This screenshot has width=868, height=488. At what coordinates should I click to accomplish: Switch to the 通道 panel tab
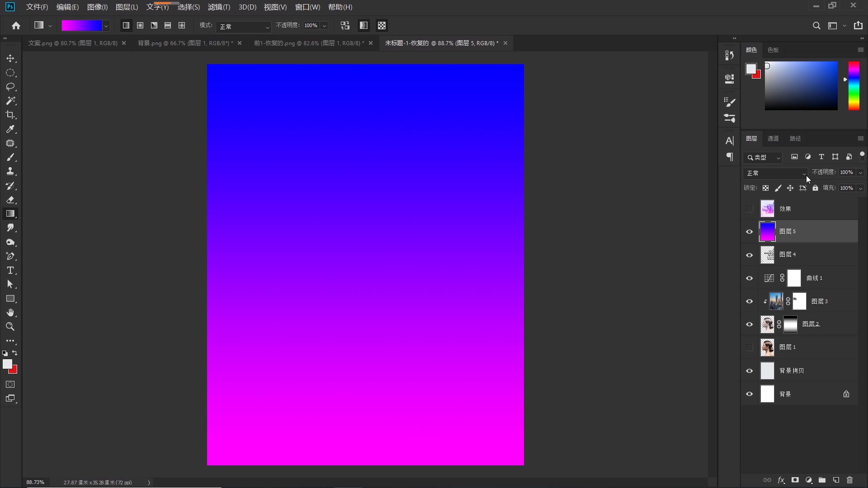coord(773,138)
